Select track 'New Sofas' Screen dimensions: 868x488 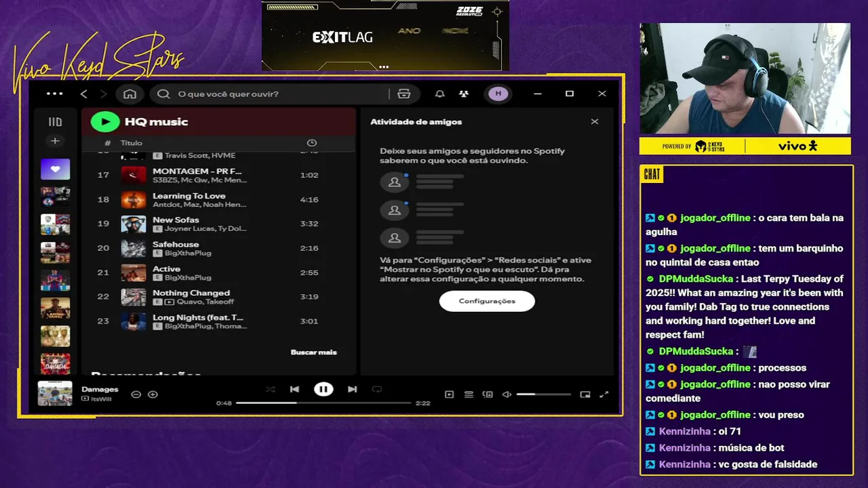[x=176, y=220]
